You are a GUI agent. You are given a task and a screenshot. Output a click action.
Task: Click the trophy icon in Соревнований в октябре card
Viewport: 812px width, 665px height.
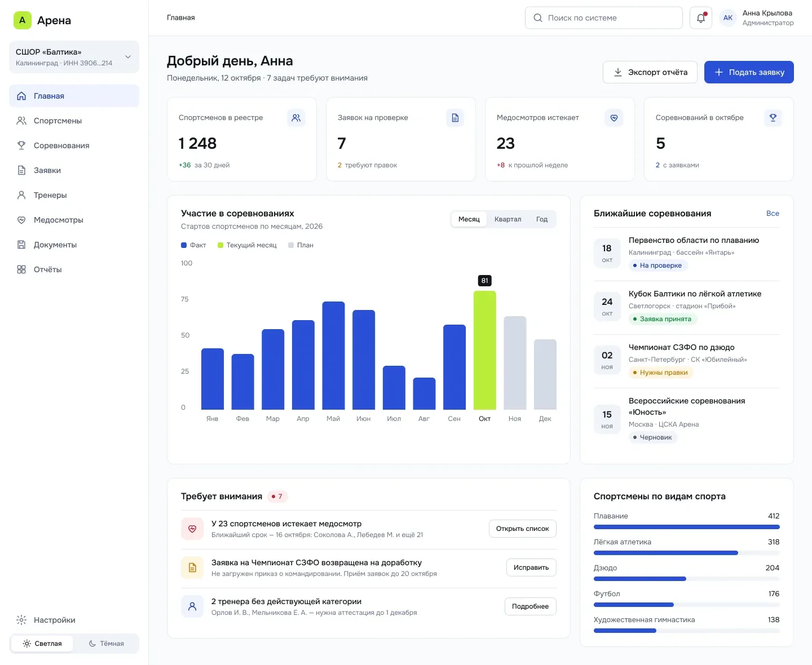coord(773,118)
